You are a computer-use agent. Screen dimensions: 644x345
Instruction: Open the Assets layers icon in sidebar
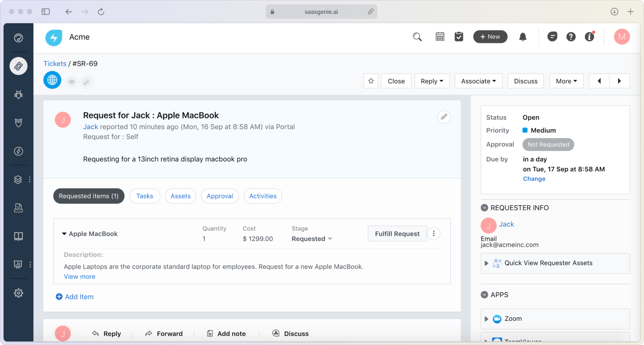18,180
